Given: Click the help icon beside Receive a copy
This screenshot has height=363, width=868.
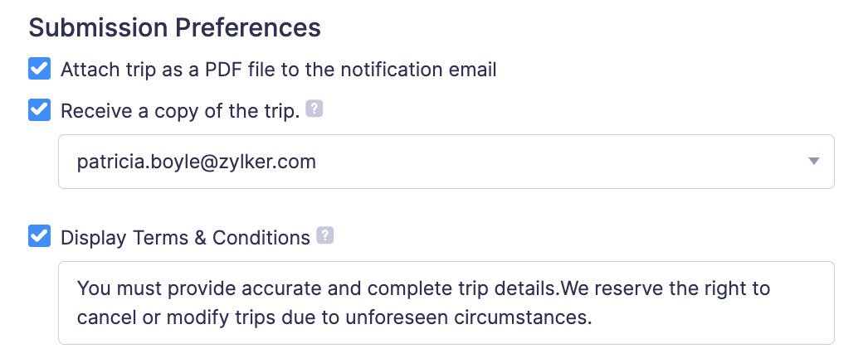Looking at the screenshot, I should (x=314, y=109).
